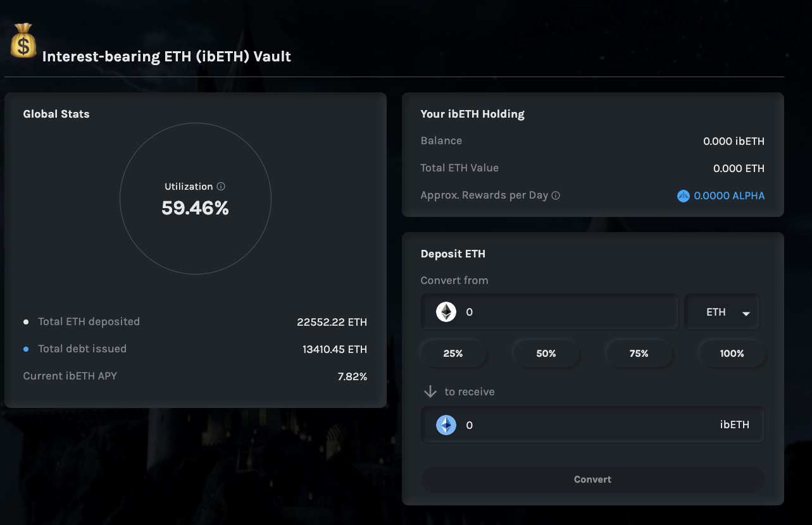Focus the Convert from amount input
This screenshot has height=525, width=812.
(550, 312)
